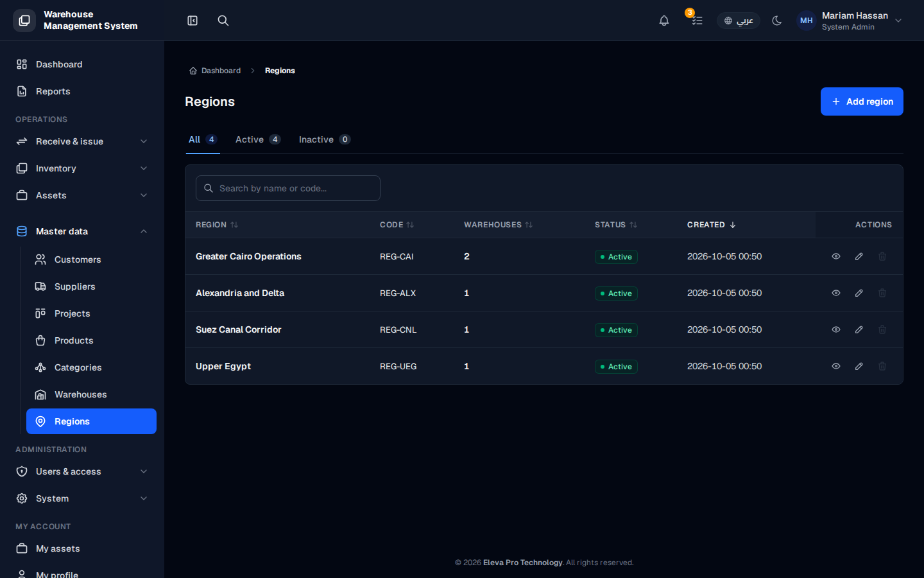Image resolution: width=924 pixels, height=578 pixels.
Task: Expand Inventory menu
Action: (x=82, y=168)
